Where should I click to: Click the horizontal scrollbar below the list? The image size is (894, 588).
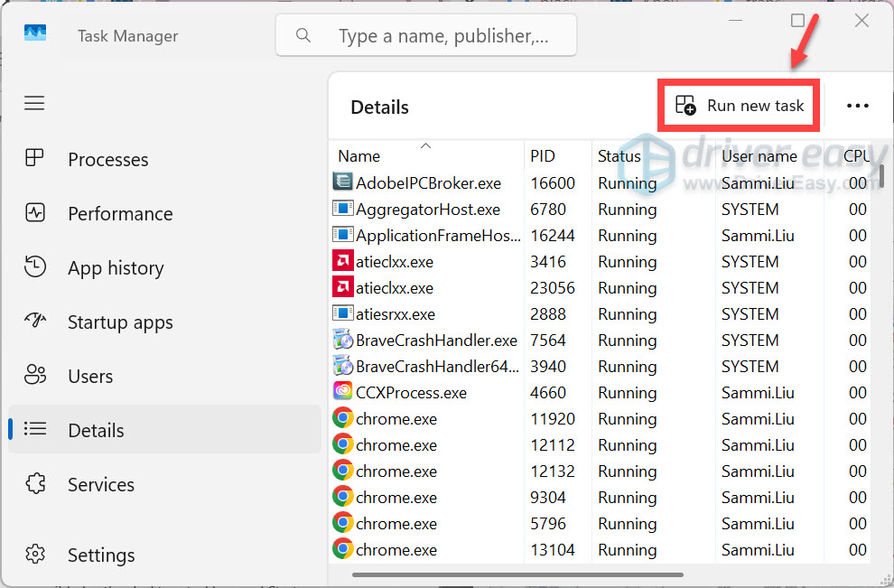pos(517,574)
